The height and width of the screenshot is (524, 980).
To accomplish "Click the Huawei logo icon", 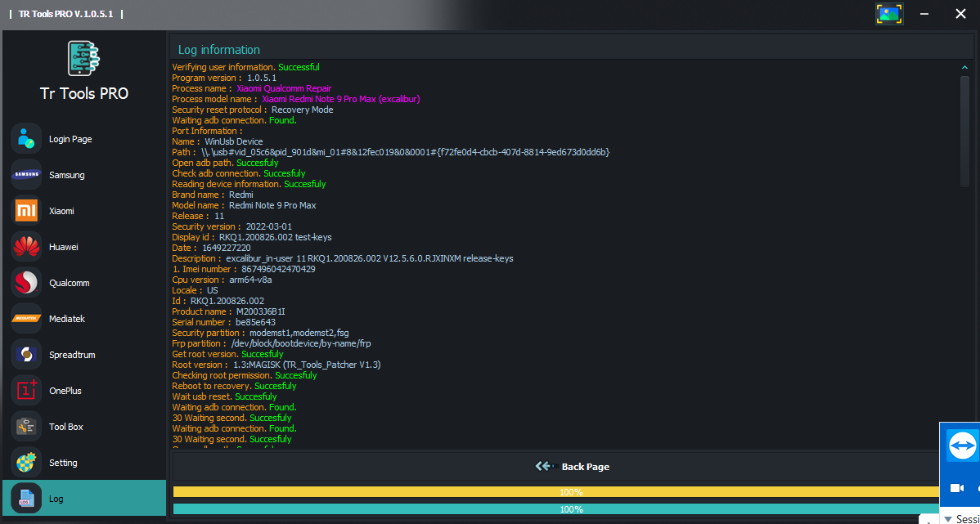I will tap(26, 247).
